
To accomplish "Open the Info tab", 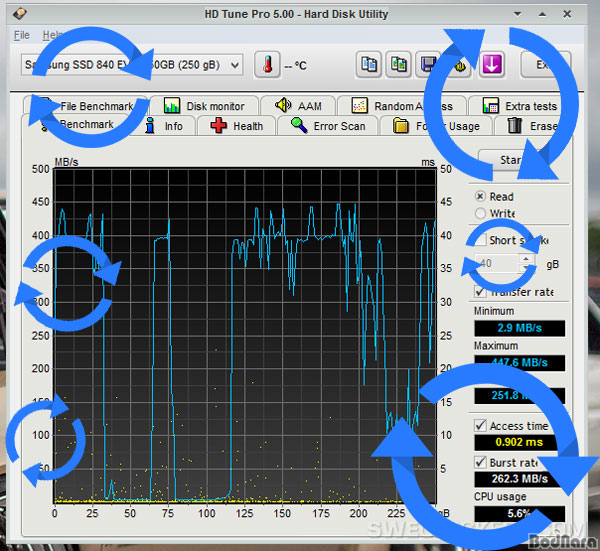I will tap(165, 126).
